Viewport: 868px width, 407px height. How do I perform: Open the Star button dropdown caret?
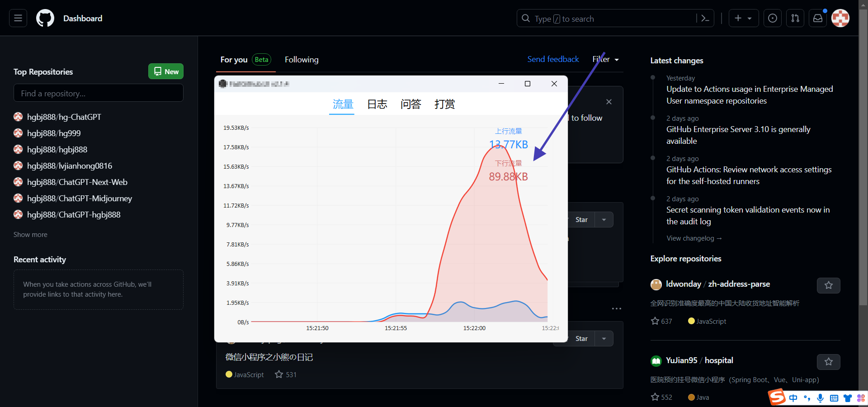pyautogui.click(x=604, y=219)
